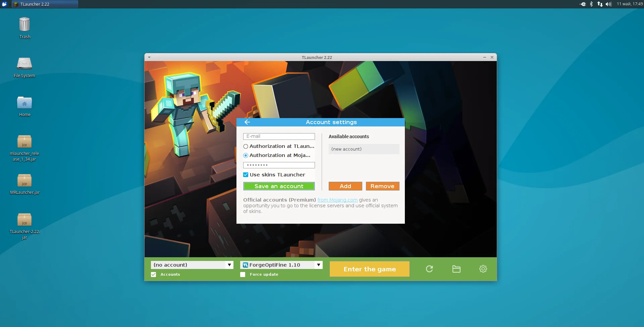Open the ForgeOptiFine 1.10 version dropdown

(x=281, y=265)
